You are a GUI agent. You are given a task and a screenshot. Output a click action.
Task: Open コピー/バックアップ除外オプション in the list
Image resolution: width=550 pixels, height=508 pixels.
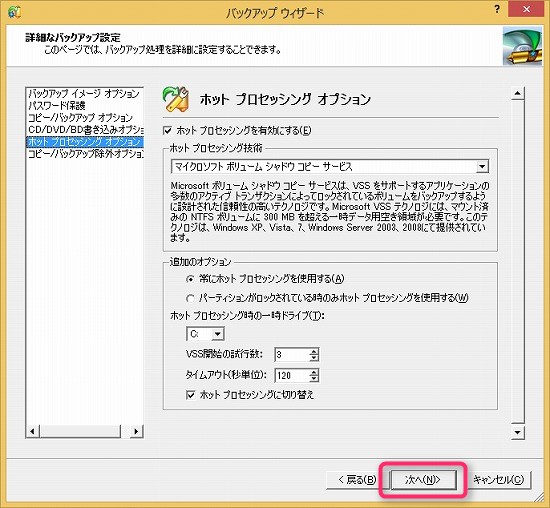tap(85, 154)
